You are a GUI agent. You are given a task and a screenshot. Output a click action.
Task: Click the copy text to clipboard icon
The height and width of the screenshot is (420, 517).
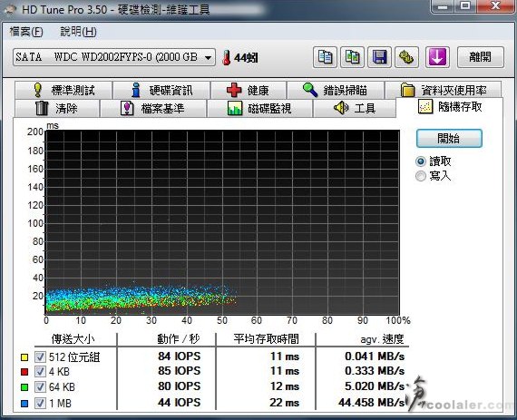[x=325, y=57]
